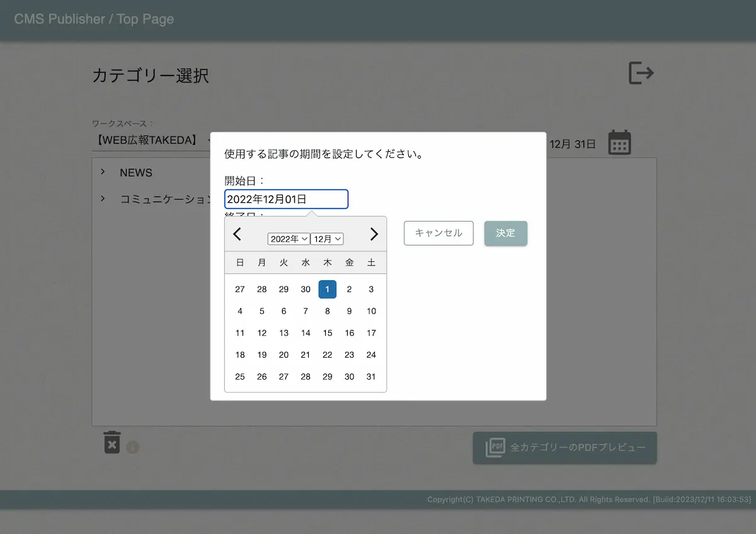The image size is (756, 534).
Task: Advance to next month in date picker
Action: [374, 234]
